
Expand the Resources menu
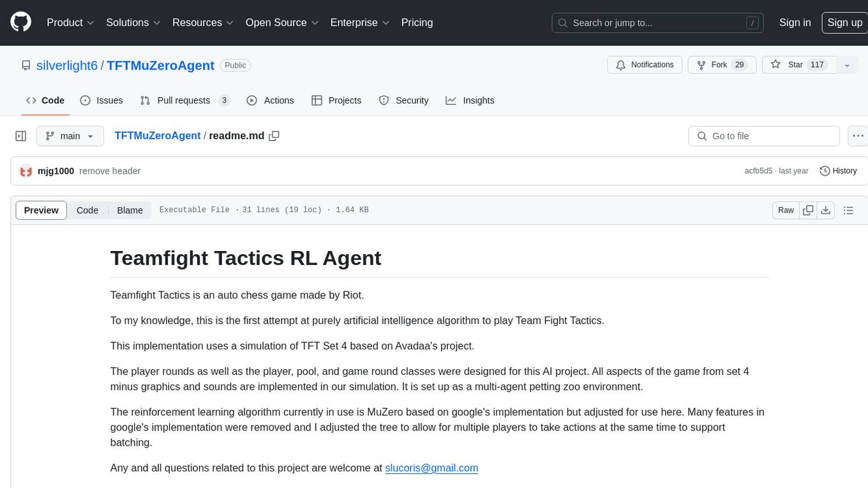pyautogui.click(x=203, y=22)
